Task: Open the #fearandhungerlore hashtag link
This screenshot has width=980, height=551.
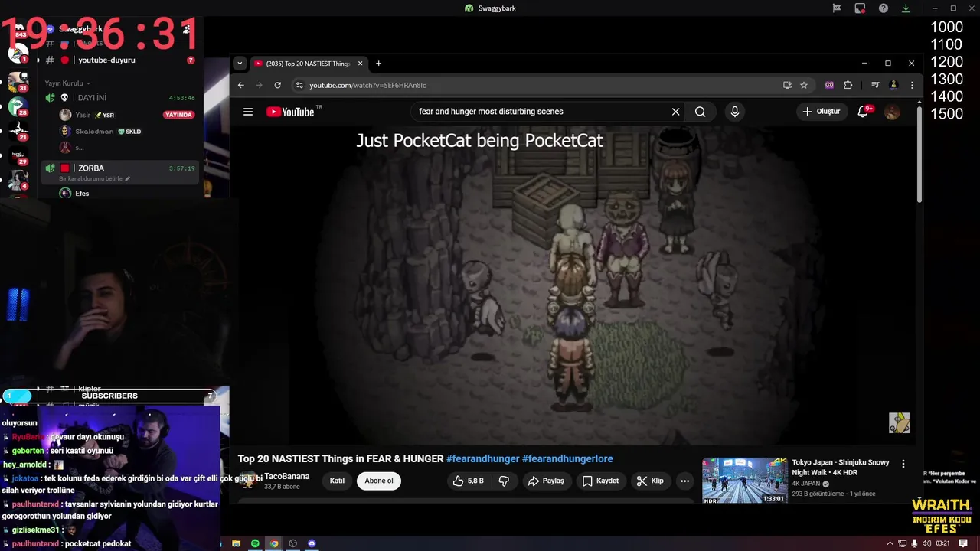Action: point(567,458)
